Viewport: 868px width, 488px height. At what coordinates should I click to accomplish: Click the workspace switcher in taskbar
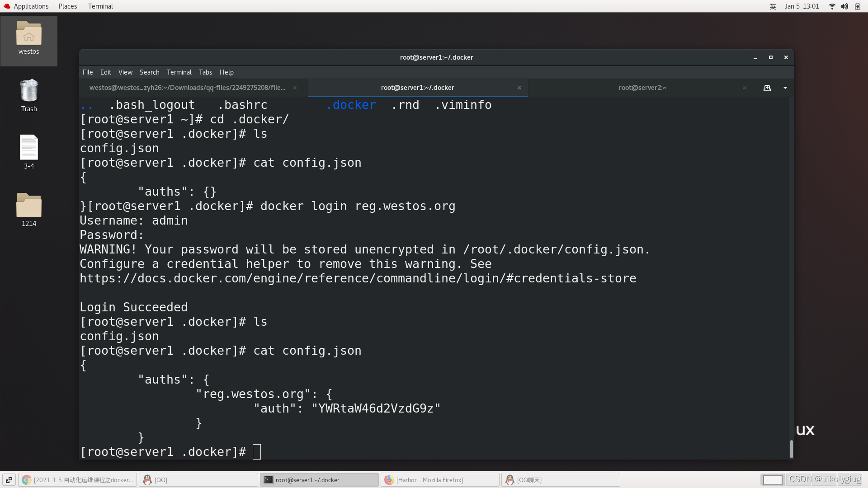pyautogui.click(x=773, y=480)
